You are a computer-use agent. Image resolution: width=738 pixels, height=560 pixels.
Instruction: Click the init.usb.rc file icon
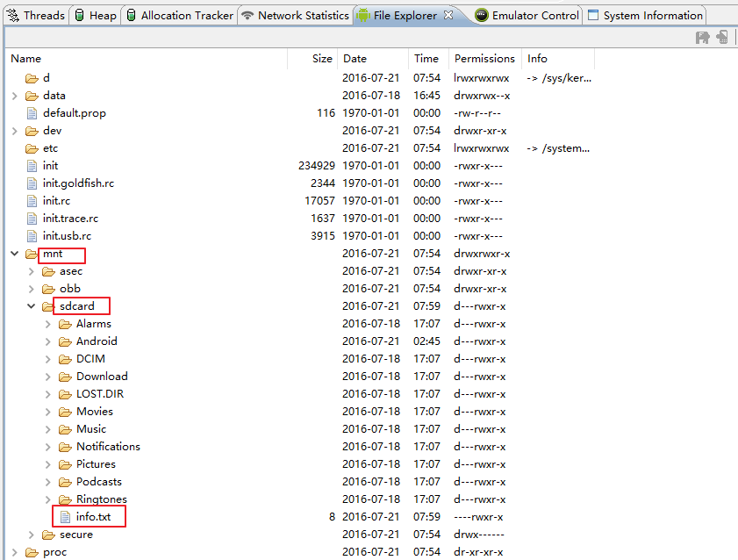(x=32, y=236)
